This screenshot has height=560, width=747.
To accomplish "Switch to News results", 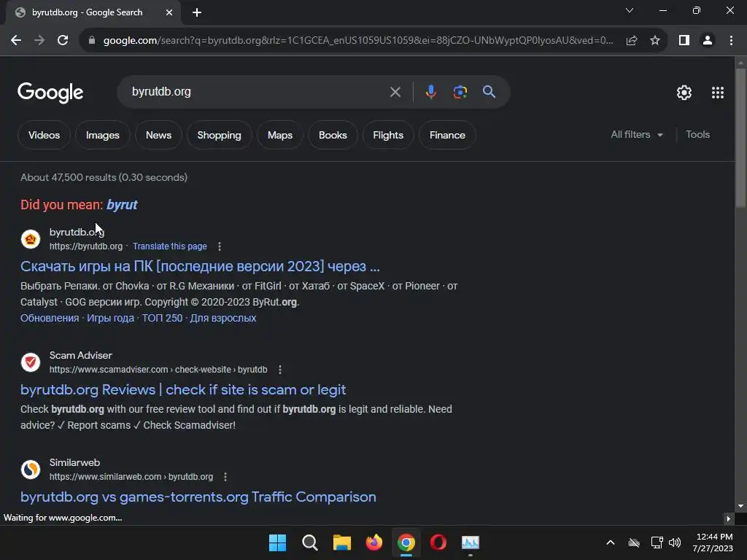I will click(158, 135).
